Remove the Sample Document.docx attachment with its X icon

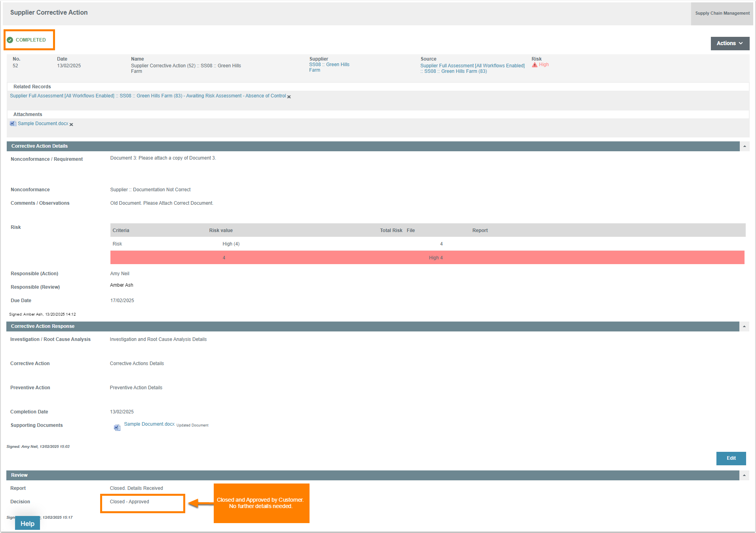[x=71, y=124]
